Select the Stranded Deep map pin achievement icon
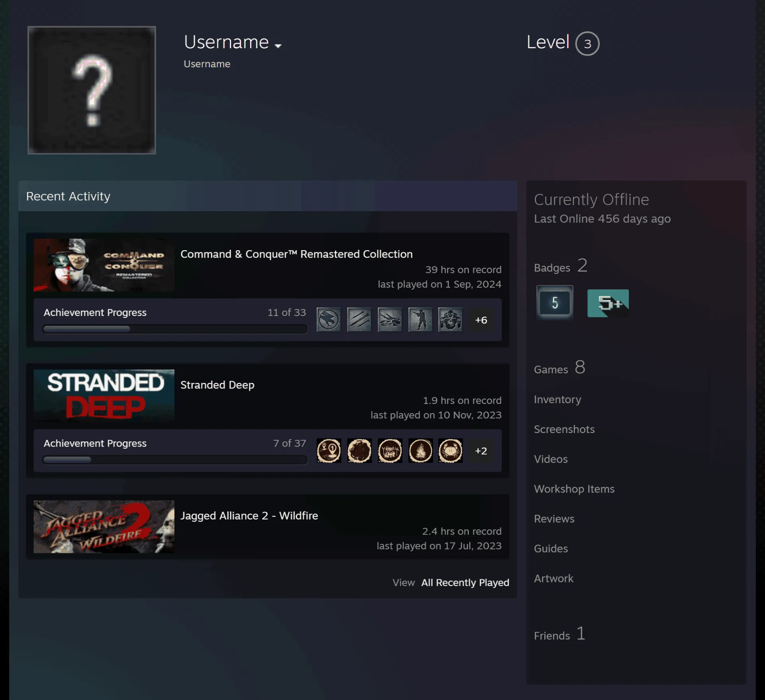The width and height of the screenshot is (765, 700). 329,451
